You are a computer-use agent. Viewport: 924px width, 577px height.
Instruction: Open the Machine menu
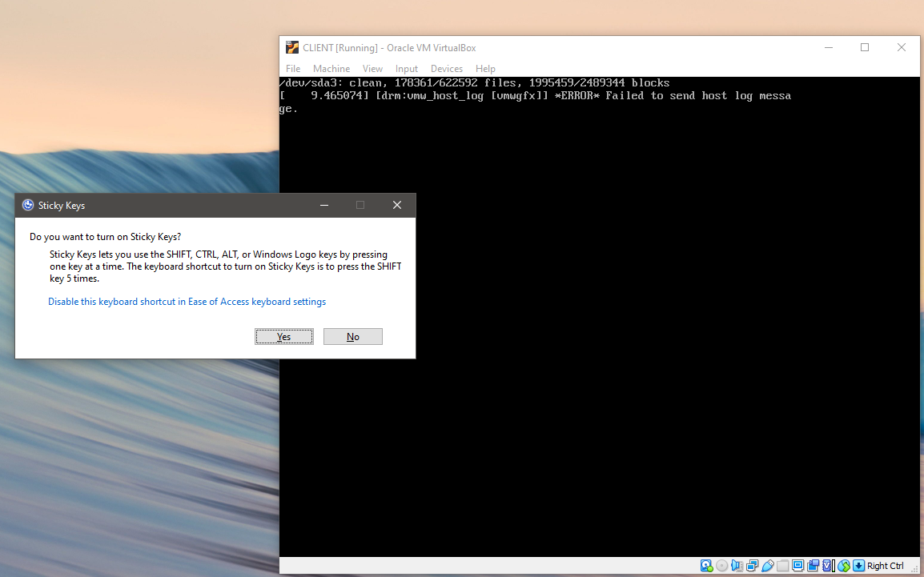point(331,69)
